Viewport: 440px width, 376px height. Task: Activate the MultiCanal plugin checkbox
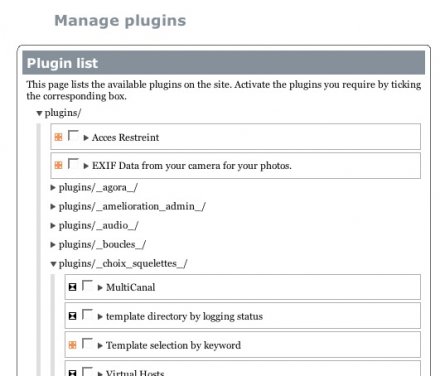point(87,285)
